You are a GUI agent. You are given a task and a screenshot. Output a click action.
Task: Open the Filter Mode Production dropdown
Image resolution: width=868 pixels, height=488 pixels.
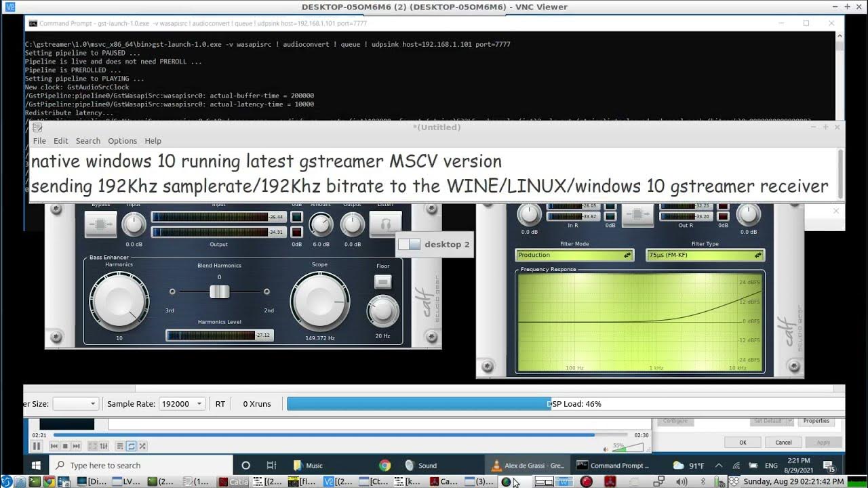pos(574,256)
